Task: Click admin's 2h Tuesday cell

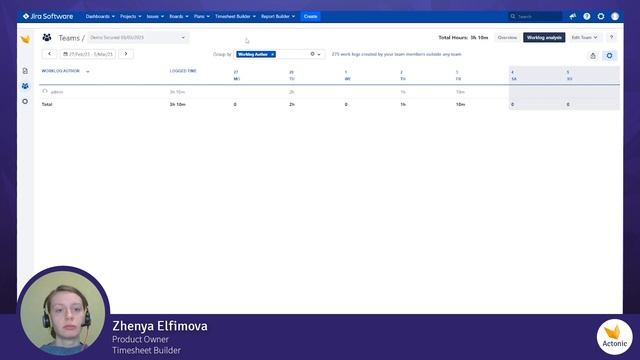Action: click(x=291, y=92)
